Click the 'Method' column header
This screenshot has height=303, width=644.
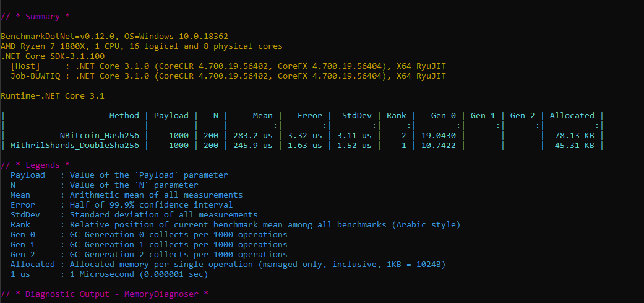(x=124, y=115)
